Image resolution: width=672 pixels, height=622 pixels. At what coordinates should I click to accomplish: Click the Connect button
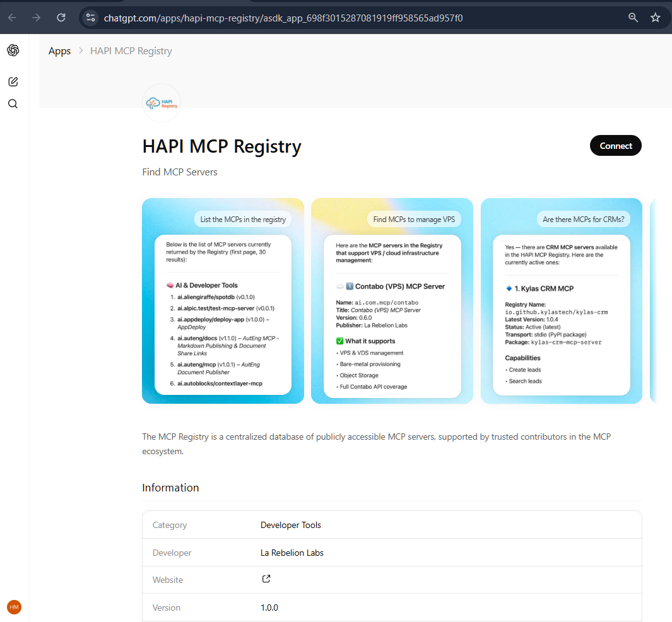pos(615,145)
